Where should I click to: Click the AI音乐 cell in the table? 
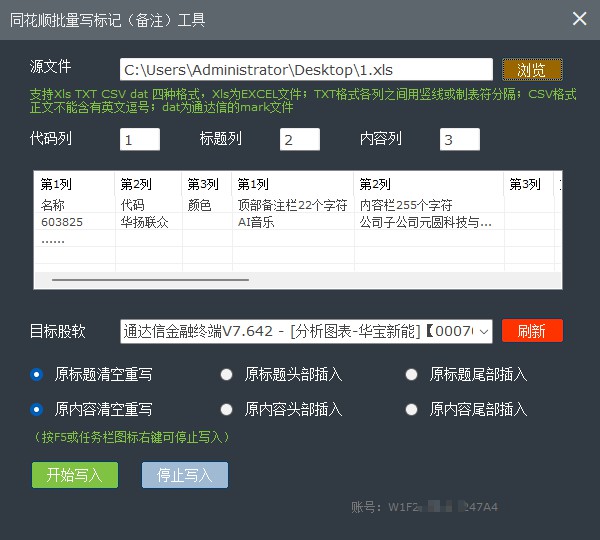point(256,222)
